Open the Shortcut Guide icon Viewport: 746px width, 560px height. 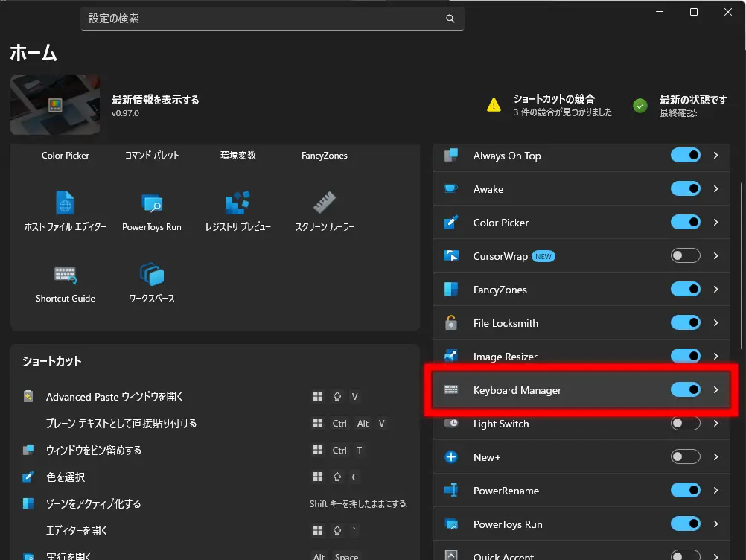click(x=66, y=274)
